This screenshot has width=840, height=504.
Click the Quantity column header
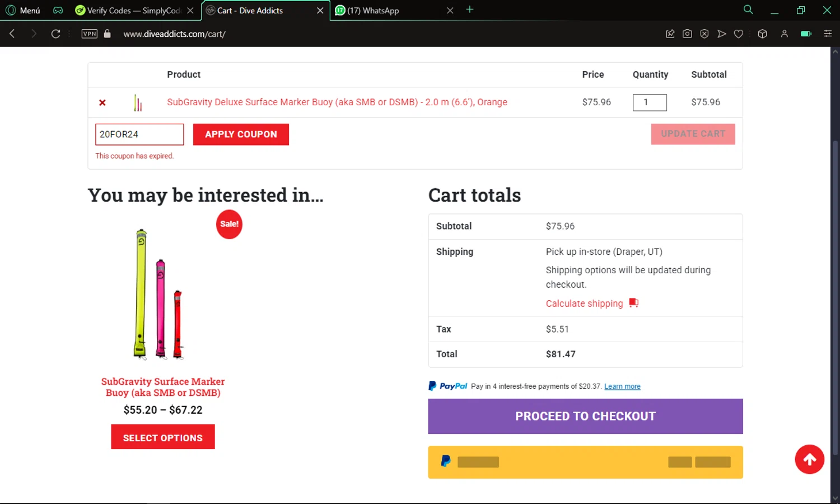(x=650, y=74)
